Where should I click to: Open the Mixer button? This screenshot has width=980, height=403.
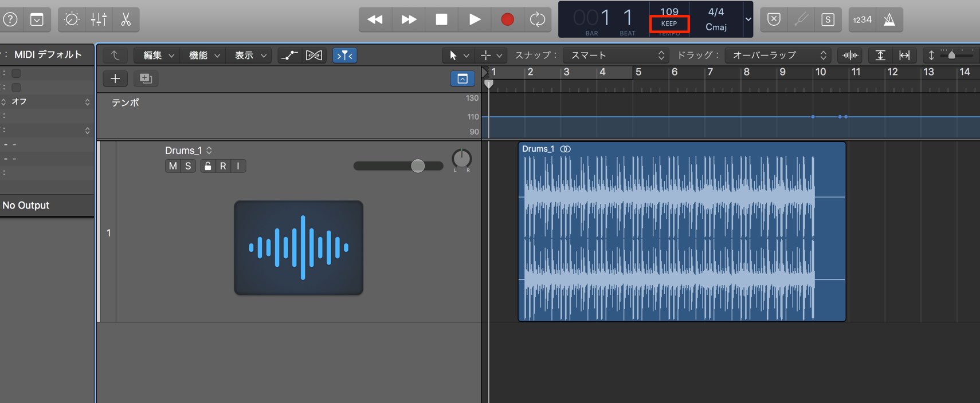click(x=99, y=19)
